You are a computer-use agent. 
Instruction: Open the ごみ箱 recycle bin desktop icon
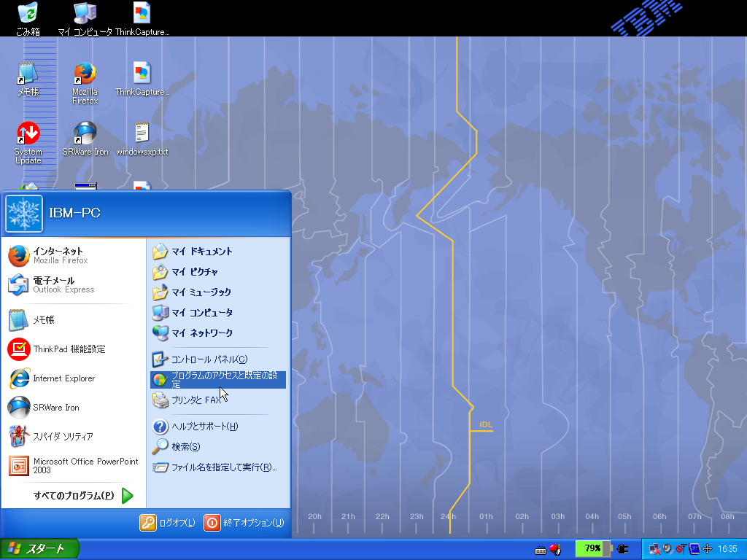click(28, 18)
